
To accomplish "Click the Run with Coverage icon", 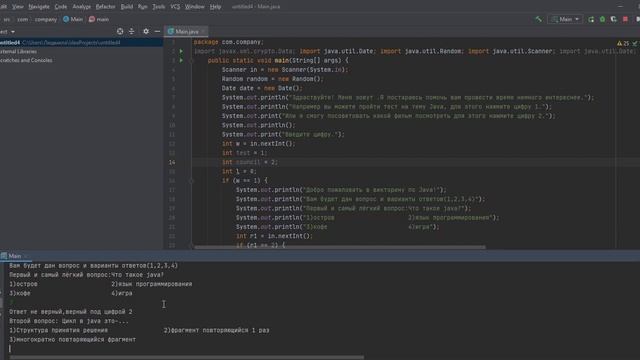I will [613, 19].
